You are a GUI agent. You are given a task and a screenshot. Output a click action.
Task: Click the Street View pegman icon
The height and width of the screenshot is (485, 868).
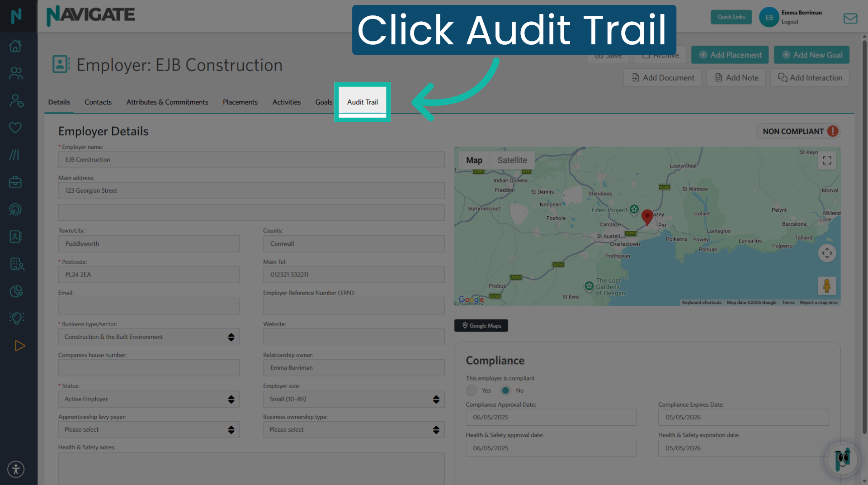click(827, 286)
